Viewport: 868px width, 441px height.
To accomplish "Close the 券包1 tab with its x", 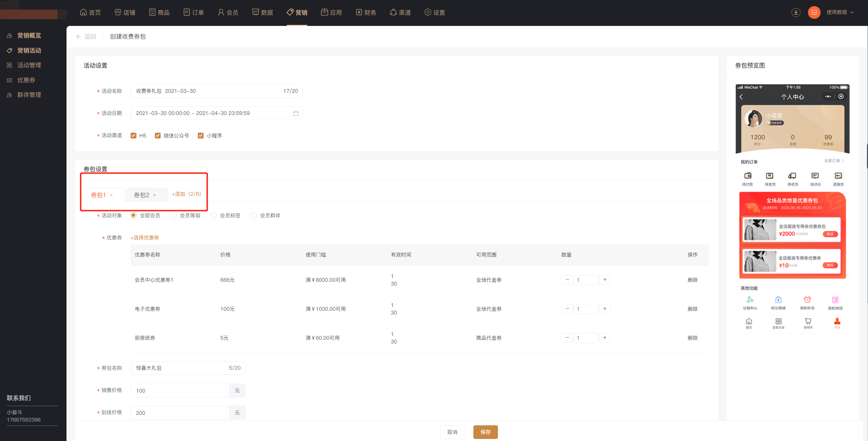I will 111,195.
